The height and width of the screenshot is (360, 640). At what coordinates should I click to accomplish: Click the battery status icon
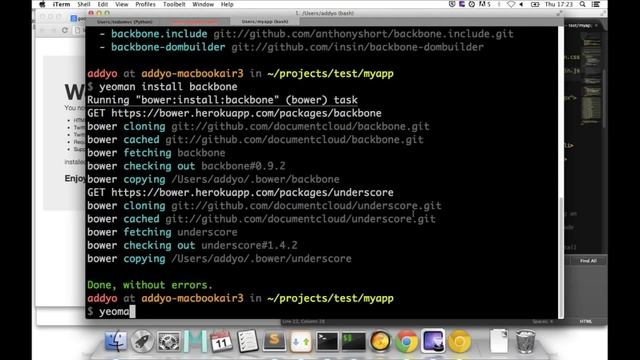(535, 4)
